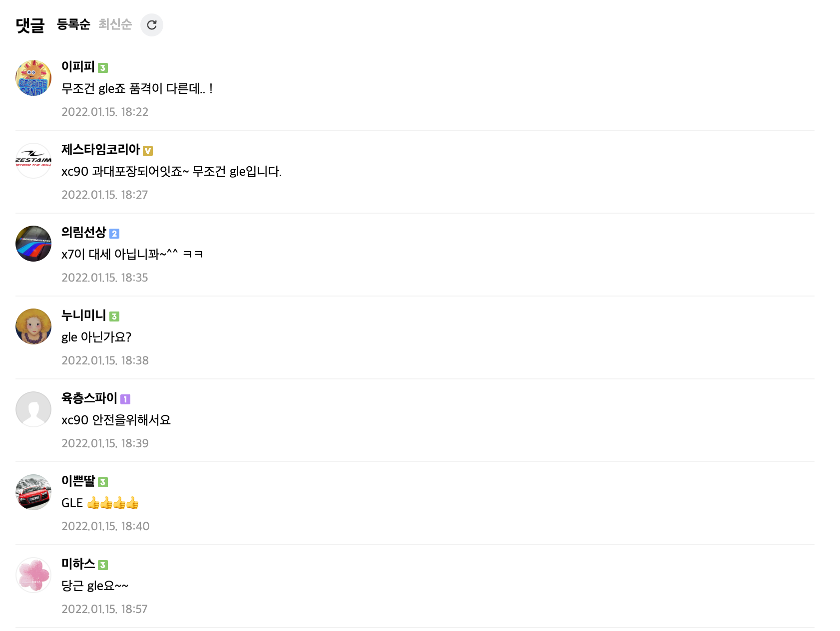Viewport: 840px width, 631px height.
Task: Open username 제스타임코리아
Action: coord(100,149)
